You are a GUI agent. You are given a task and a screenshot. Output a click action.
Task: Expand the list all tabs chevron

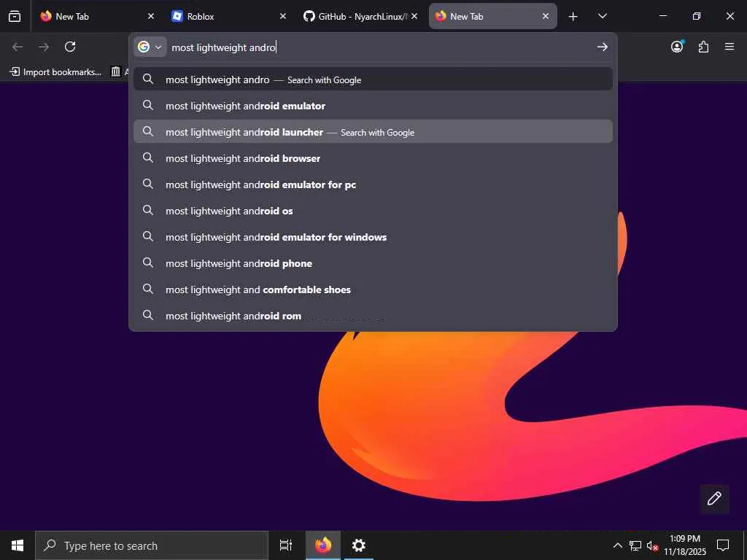pyautogui.click(x=602, y=16)
